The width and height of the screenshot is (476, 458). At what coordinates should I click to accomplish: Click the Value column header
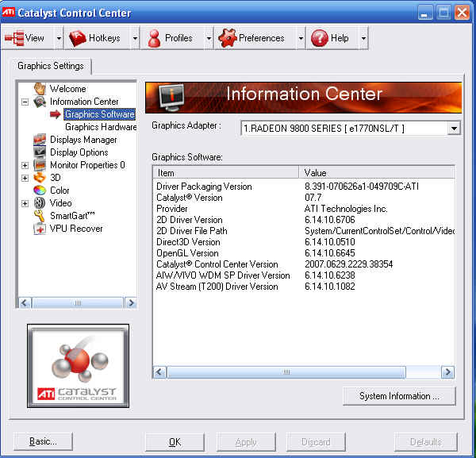(377, 172)
